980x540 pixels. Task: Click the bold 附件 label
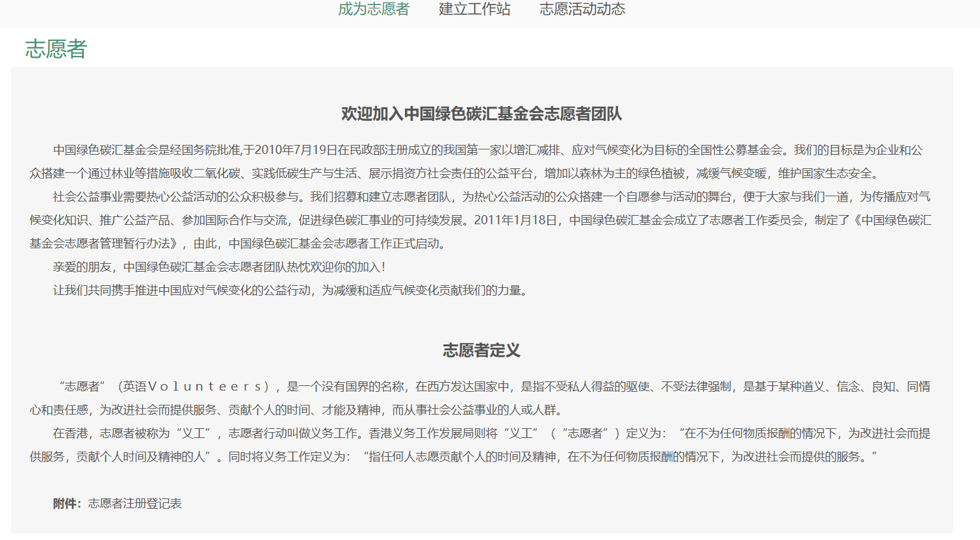pyautogui.click(x=66, y=504)
